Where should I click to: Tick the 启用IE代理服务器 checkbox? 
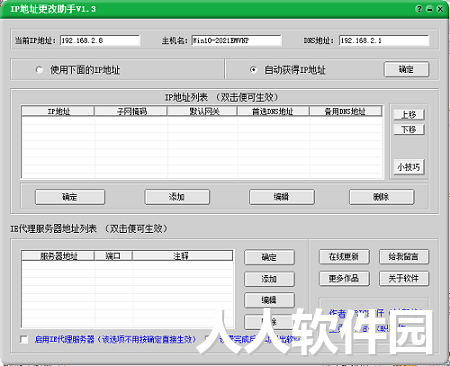(x=24, y=339)
